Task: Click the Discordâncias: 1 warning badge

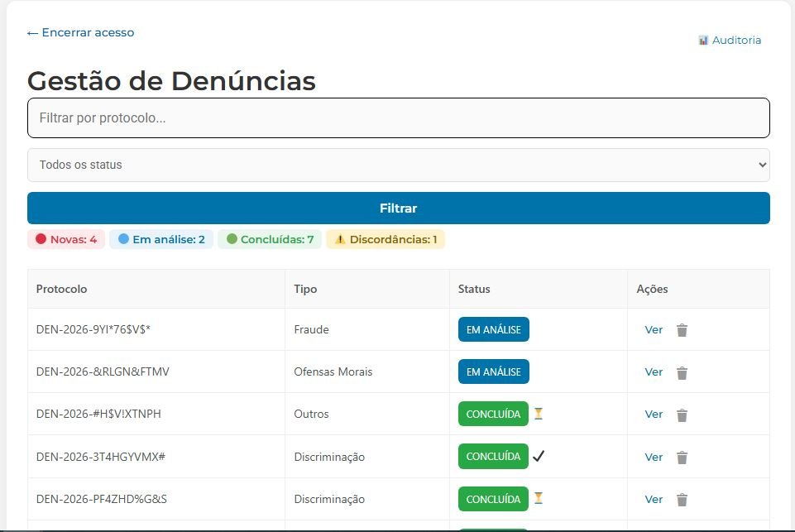Action: pos(386,240)
